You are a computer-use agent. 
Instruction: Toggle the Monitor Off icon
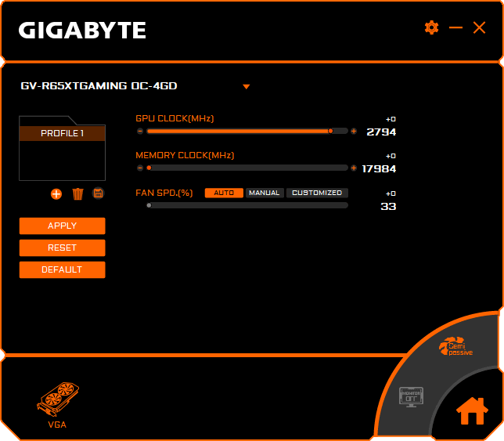coord(411,397)
